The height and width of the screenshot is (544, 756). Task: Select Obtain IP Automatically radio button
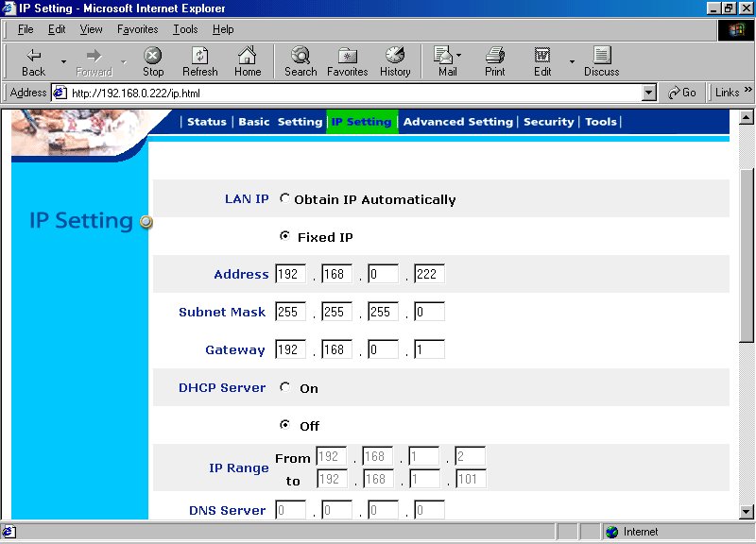click(x=285, y=198)
